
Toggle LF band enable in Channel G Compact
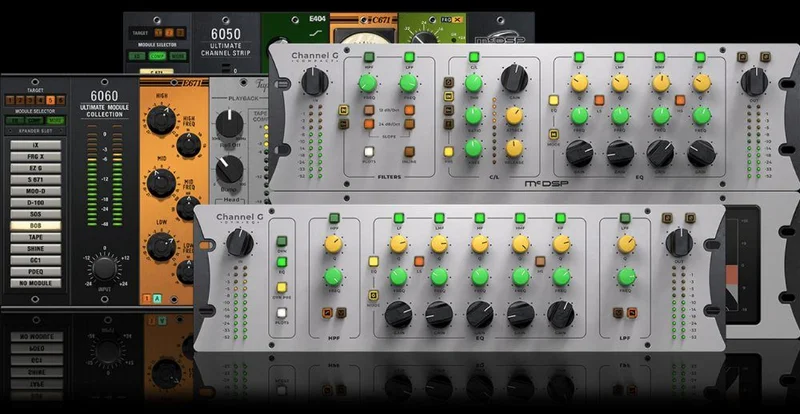point(579,57)
